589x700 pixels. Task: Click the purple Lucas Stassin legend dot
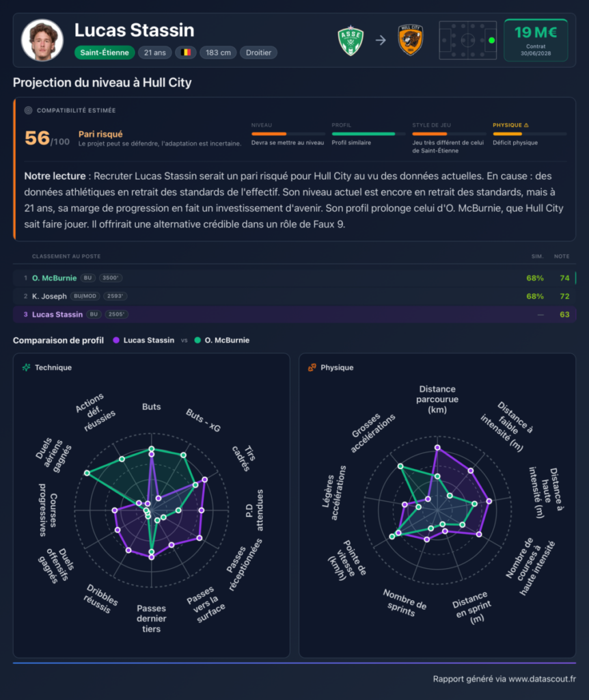coord(116,340)
